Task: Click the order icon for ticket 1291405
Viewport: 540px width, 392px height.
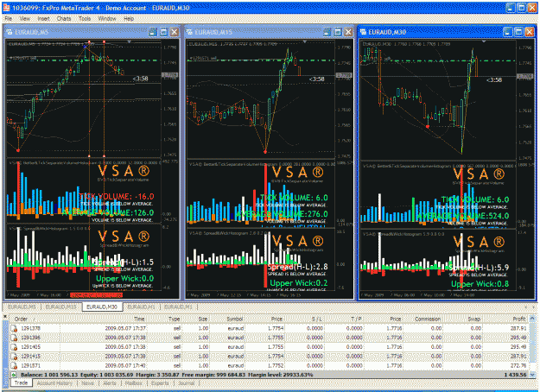Action: pyautogui.click(x=14, y=347)
